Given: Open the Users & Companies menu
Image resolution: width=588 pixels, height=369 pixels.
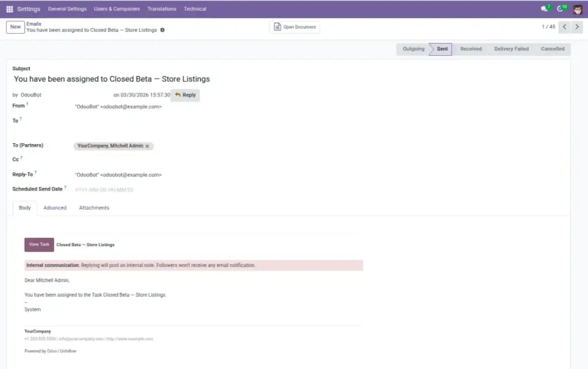Looking at the screenshot, I should click(x=117, y=9).
